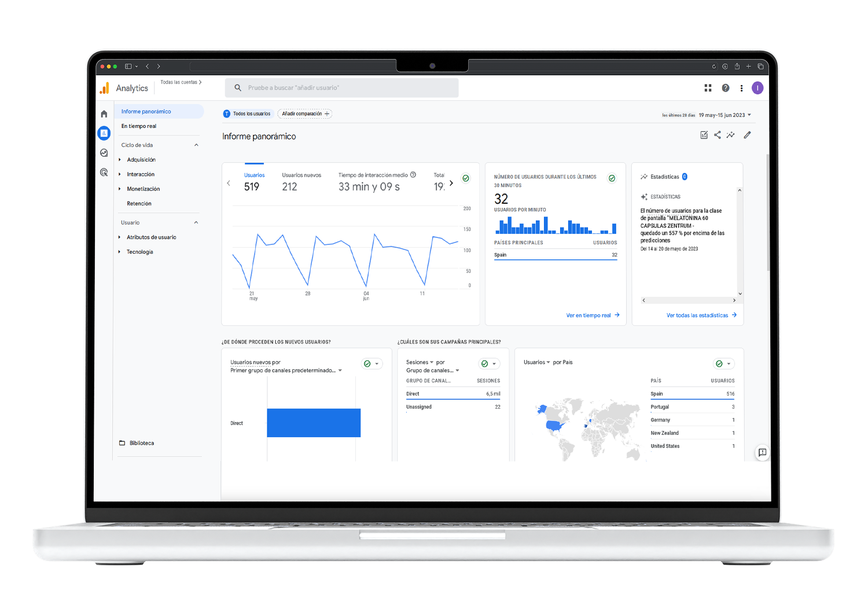Open check dropdown on Usuarios nuevos card
The width and height of the screenshot is (868, 608).
pos(372,364)
